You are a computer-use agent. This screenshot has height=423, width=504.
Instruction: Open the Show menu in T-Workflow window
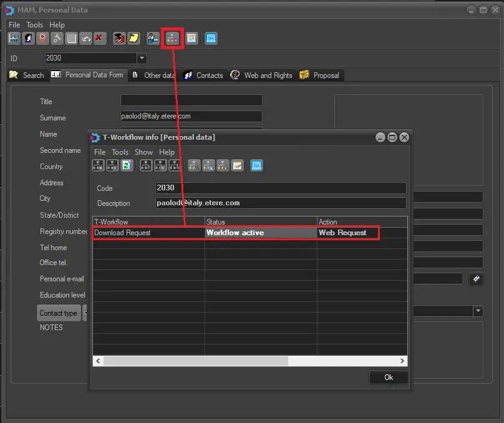(143, 152)
